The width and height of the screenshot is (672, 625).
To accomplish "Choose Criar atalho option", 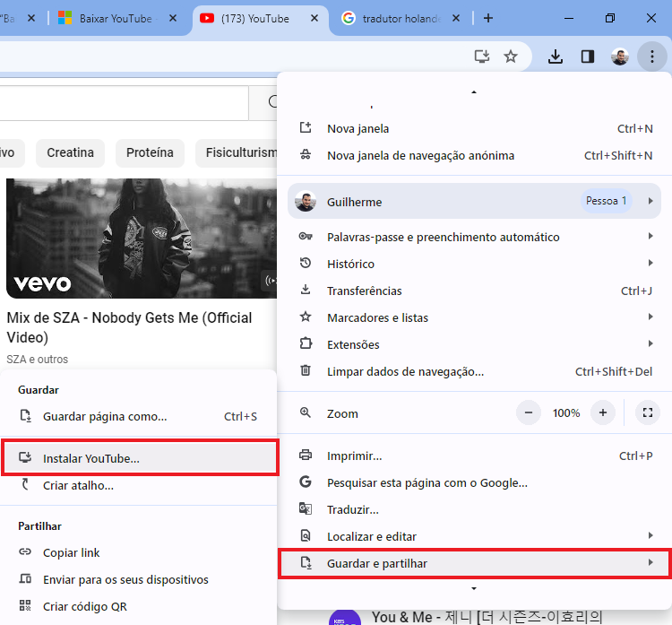I will click(138, 486).
